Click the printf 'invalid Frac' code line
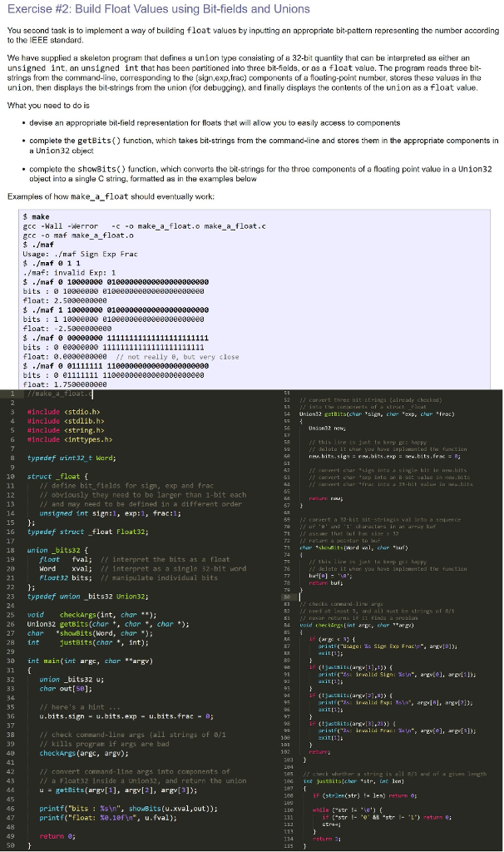This screenshot has height=852, width=504. (397, 731)
